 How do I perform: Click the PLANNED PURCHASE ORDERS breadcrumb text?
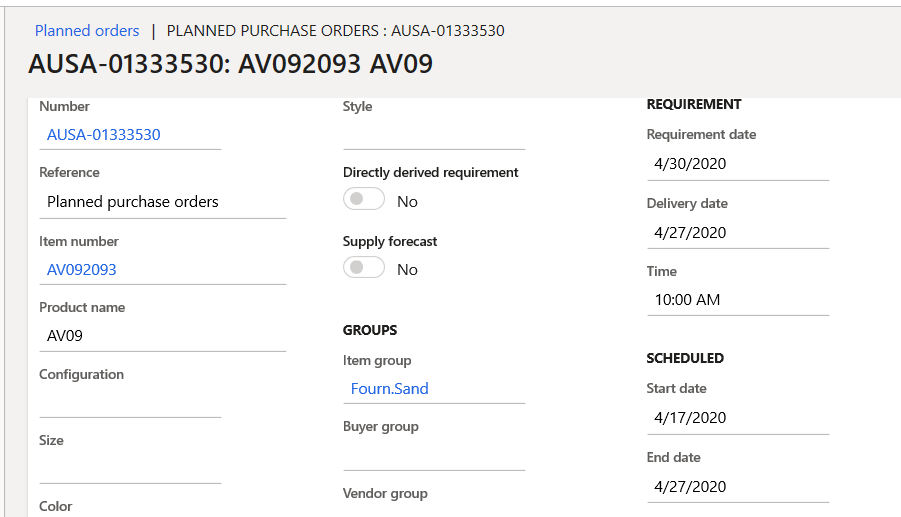[335, 31]
